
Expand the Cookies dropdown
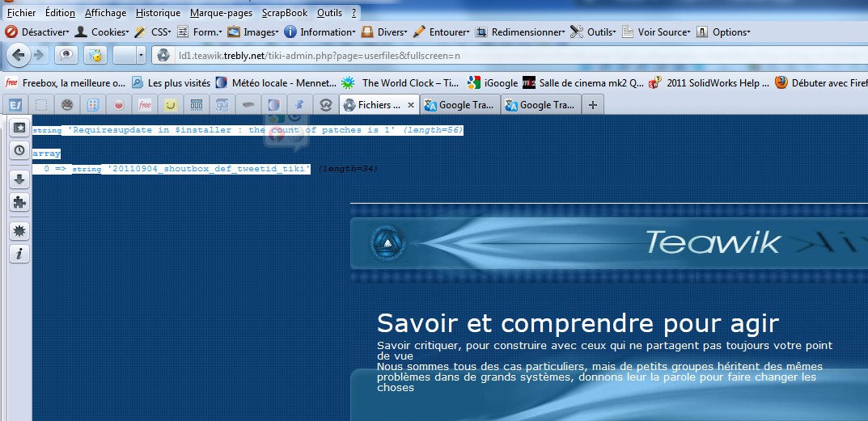102,32
